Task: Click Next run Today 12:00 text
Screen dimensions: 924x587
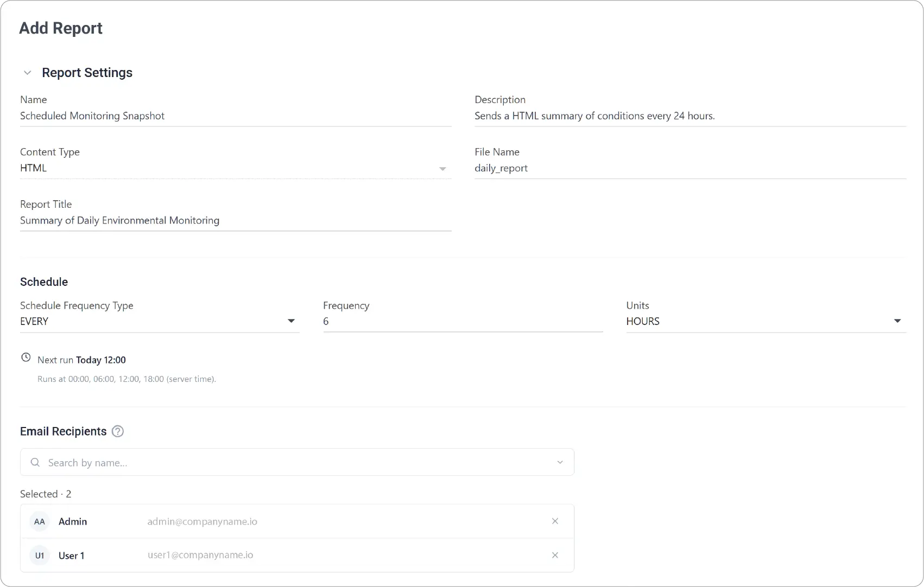Action: (x=81, y=360)
